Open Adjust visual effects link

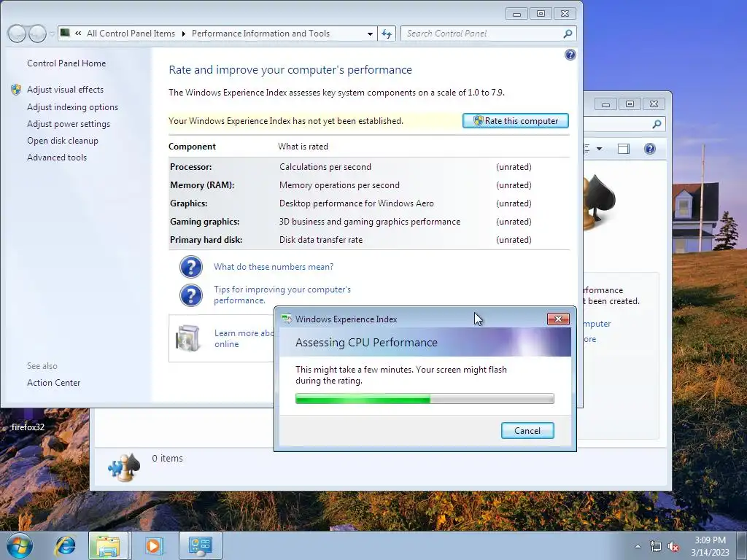(x=65, y=90)
